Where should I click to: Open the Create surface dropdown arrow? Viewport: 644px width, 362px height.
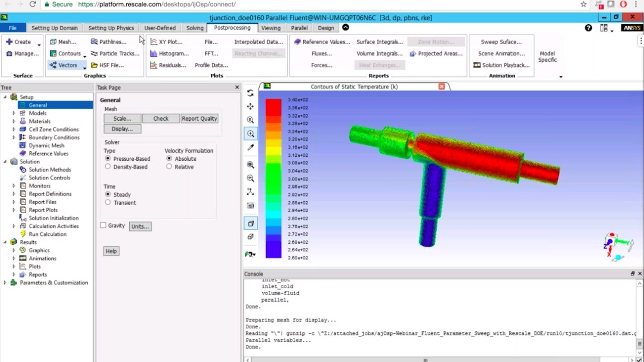coord(39,44)
